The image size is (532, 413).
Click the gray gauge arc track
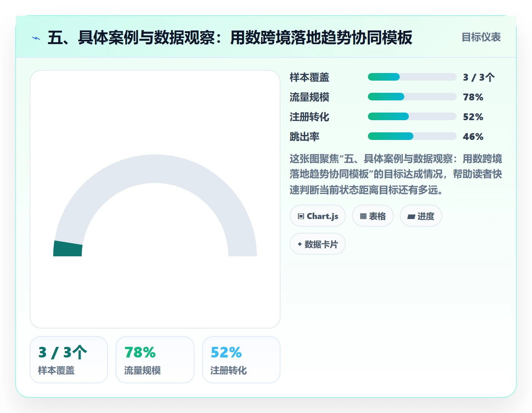155,169
